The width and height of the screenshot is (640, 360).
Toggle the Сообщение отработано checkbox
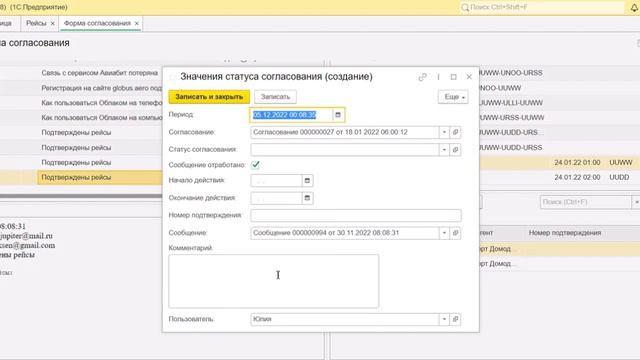256,165
